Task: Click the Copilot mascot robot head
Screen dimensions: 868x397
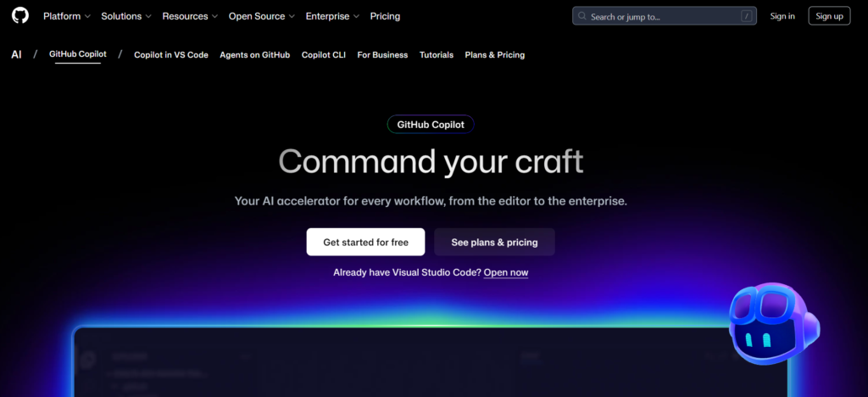Action: pyautogui.click(x=774, y=324)
